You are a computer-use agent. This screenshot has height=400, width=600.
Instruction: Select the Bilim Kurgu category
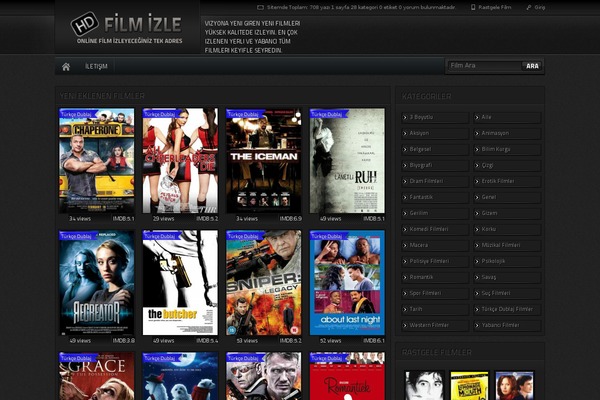tap(507, 149)
